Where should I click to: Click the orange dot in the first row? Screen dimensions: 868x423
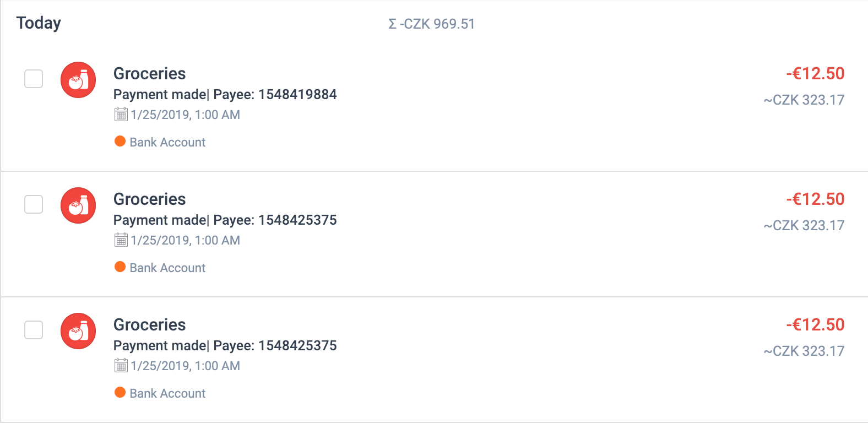pos(120,141)
